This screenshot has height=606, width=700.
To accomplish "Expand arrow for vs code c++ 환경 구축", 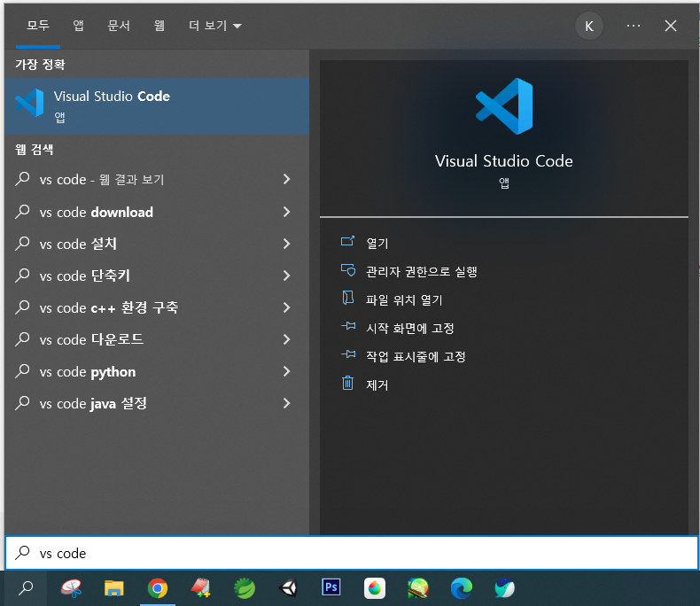I will point(286,307).
